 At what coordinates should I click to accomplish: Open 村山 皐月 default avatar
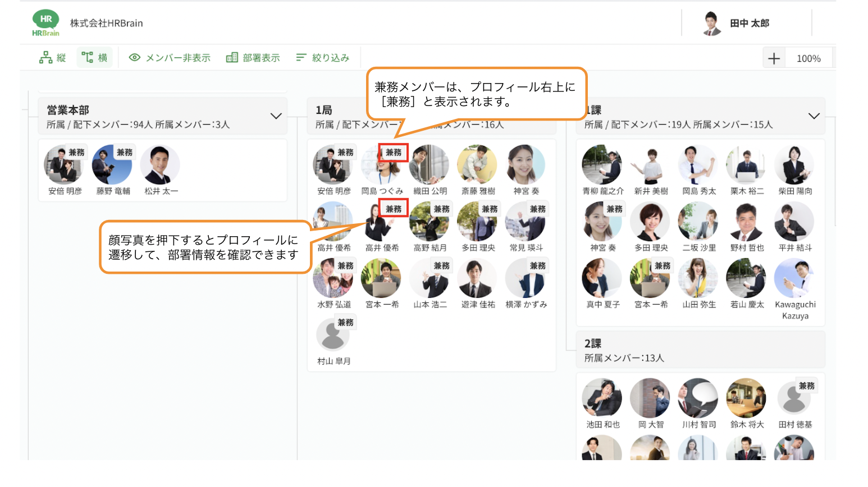coord(332,336)
